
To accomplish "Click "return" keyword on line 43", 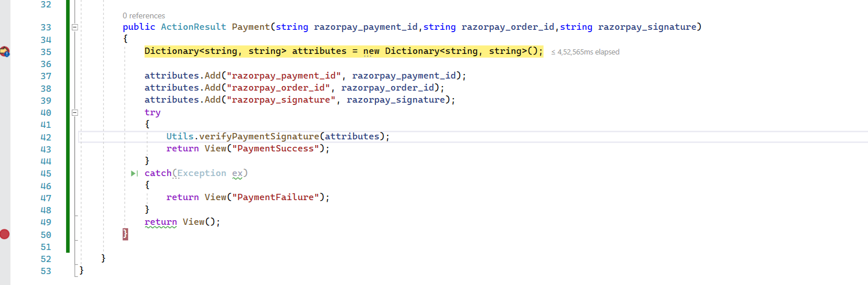I will point(183,149).
